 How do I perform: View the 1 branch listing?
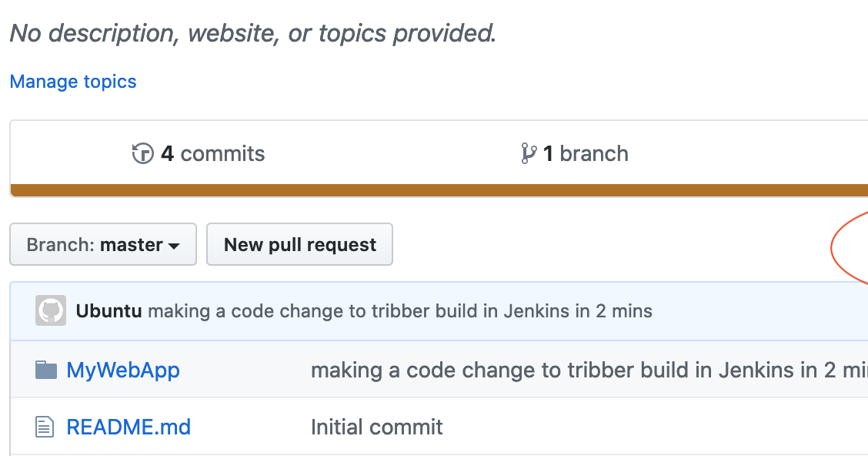click(574, 153)
